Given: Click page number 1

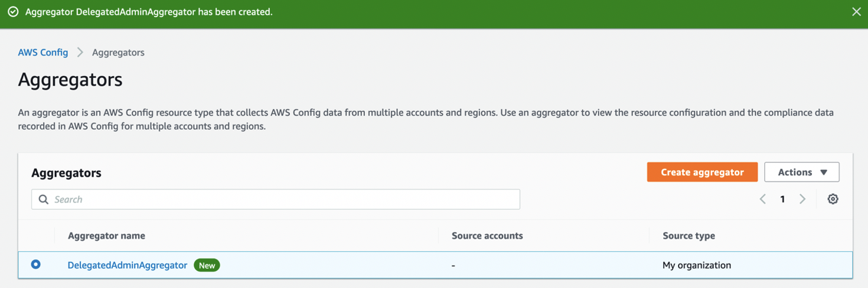Looking at the screenshot, I should (x=782, y=199).
